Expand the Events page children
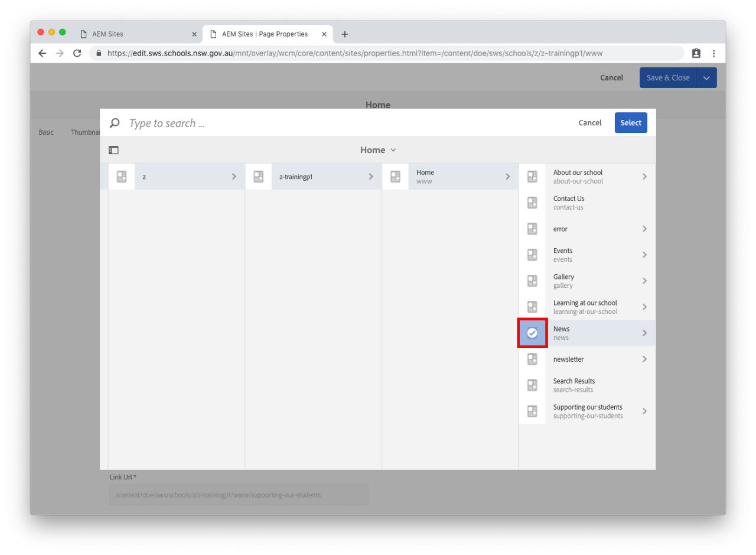The height and width of the screenshot is (555, 756). (644, 255)
